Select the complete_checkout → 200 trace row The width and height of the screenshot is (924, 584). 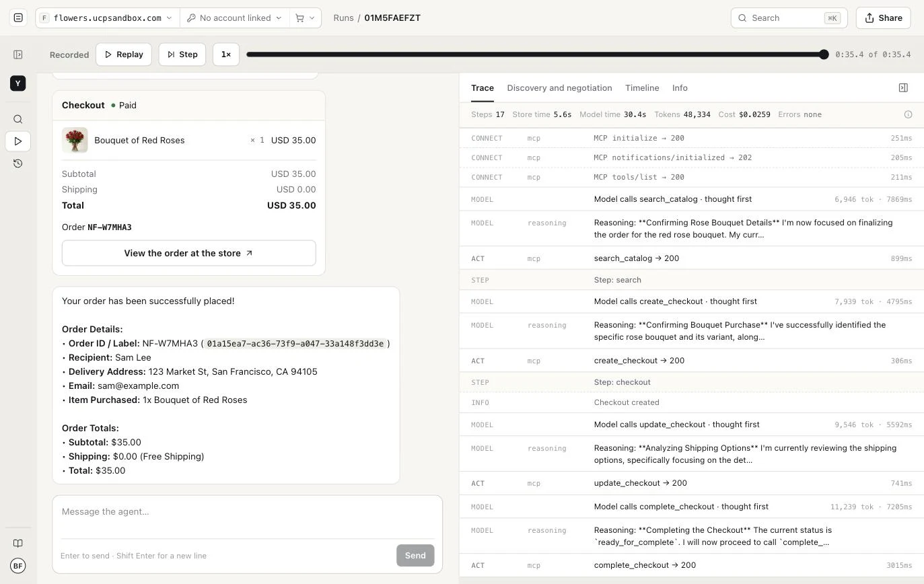tap(692, 565)
